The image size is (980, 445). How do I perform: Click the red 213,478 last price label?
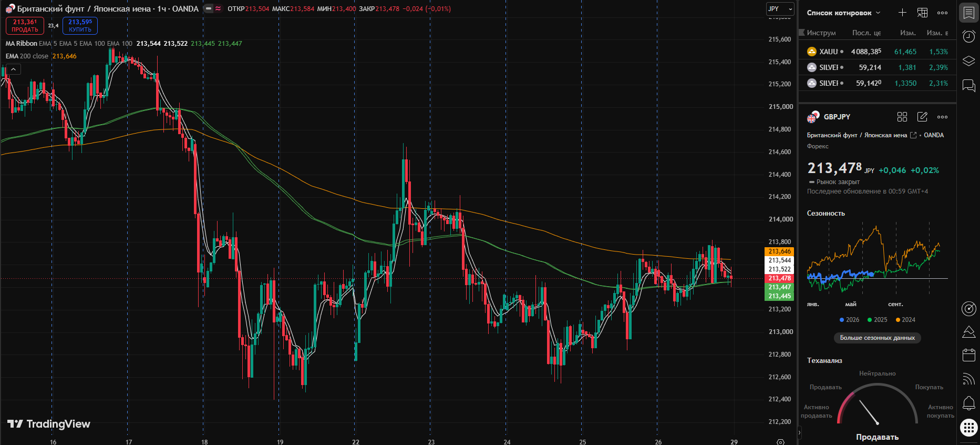779,278
